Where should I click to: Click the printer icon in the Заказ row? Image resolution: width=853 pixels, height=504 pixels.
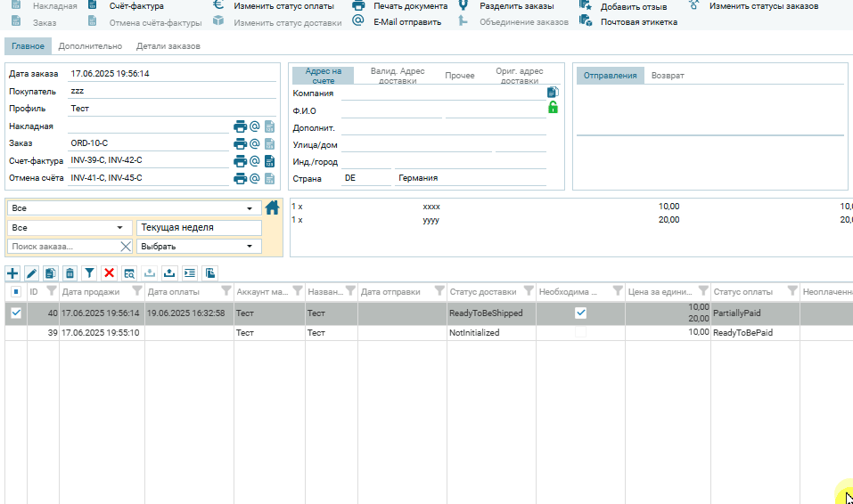click(240, 143)
